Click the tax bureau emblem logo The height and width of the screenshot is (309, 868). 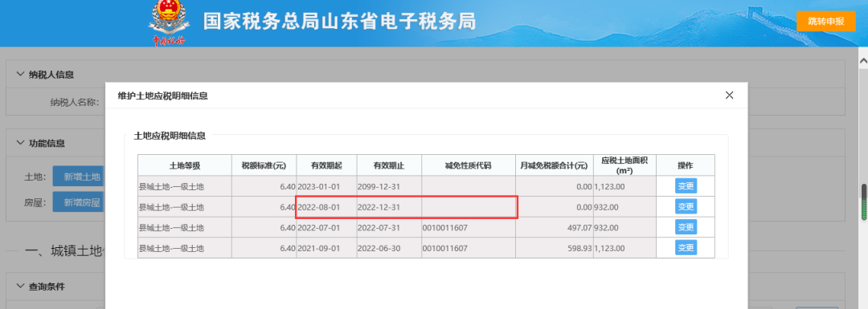169,23
